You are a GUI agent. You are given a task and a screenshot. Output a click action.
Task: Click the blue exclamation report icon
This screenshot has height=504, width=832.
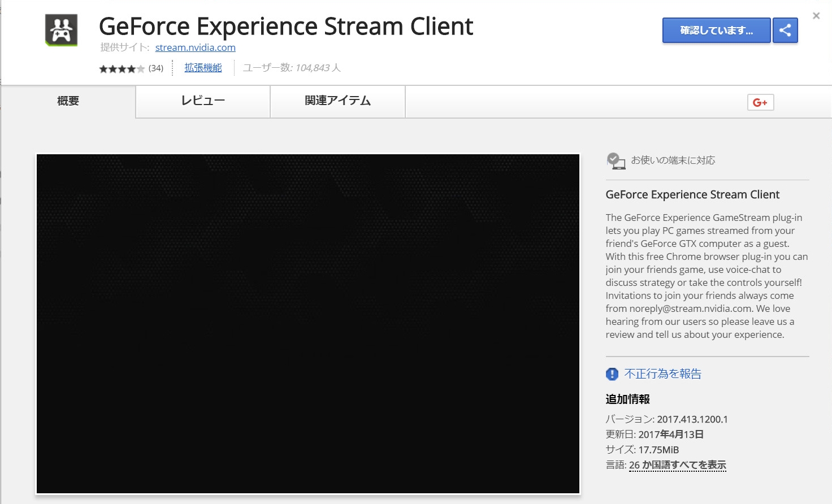(612, 374)
